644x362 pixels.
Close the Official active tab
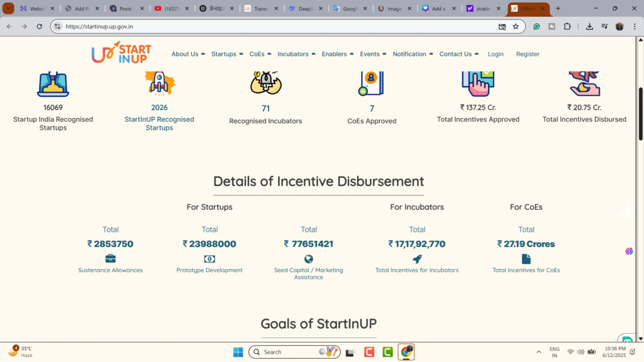point(543,9)
